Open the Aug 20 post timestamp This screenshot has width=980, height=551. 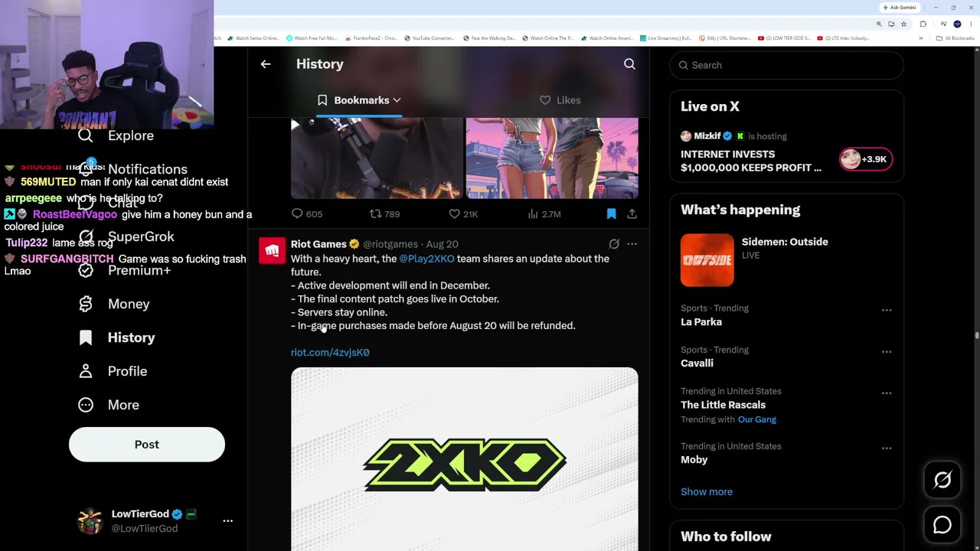pyautogui.click(x=442, y=244)
